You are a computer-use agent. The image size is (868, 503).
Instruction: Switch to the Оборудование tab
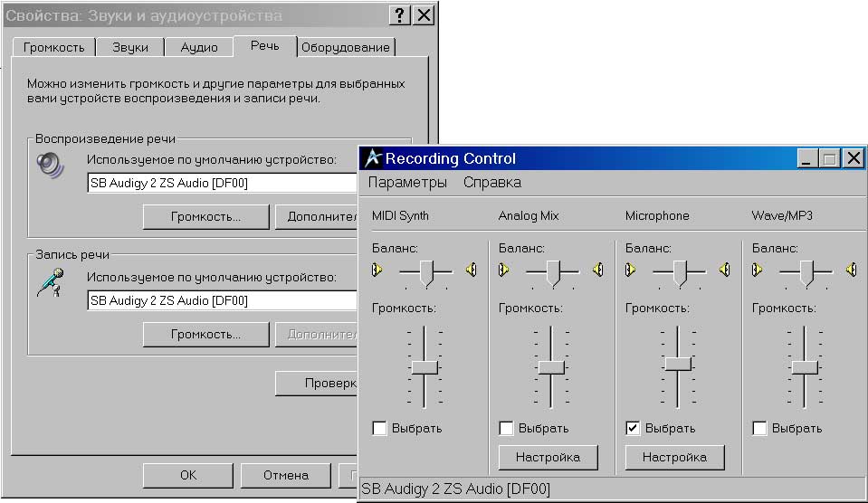pos(345,47)
